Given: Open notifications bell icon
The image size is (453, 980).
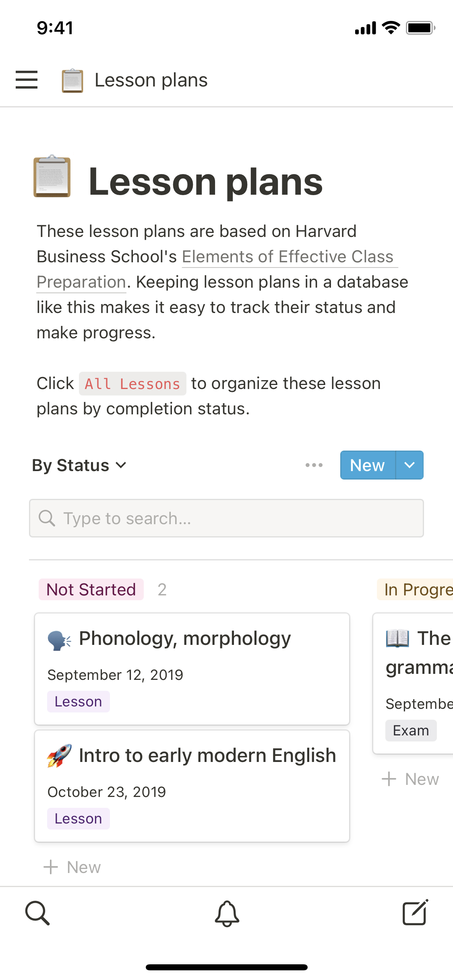Looking at the screenshot, I should (227, 913).
